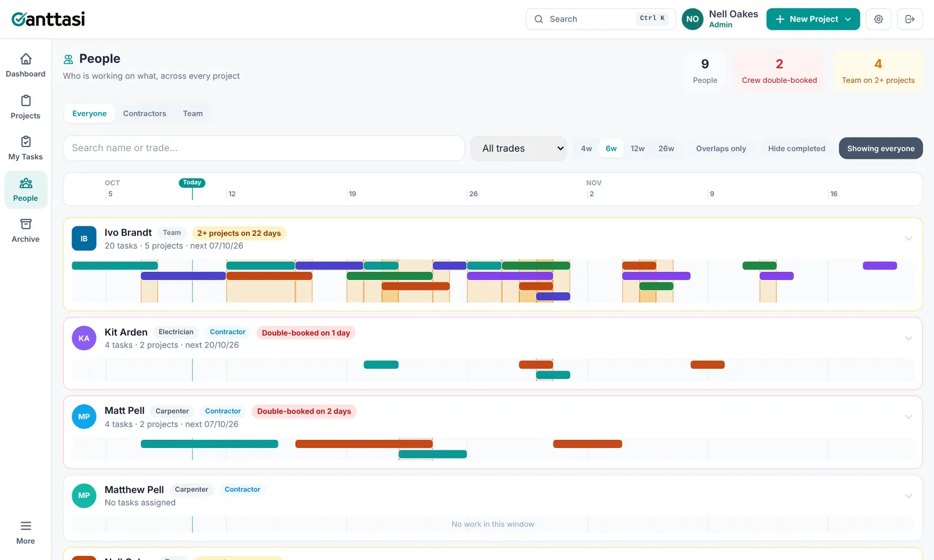Open the All trades dropdown

click(x=519, y=149)
